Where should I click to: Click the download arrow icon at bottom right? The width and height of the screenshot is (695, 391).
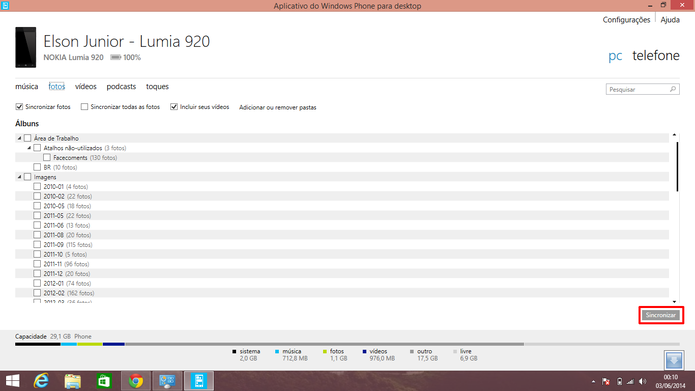[674, 360]
